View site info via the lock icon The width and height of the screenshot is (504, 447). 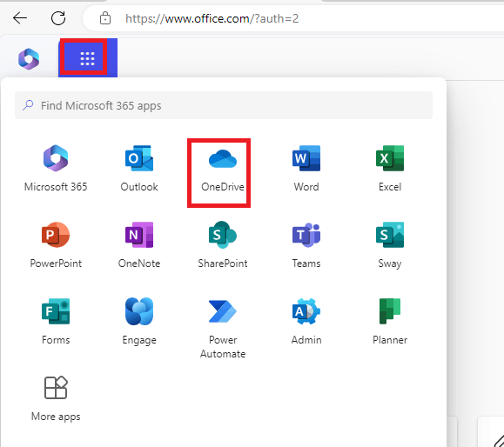coord(105,18)
